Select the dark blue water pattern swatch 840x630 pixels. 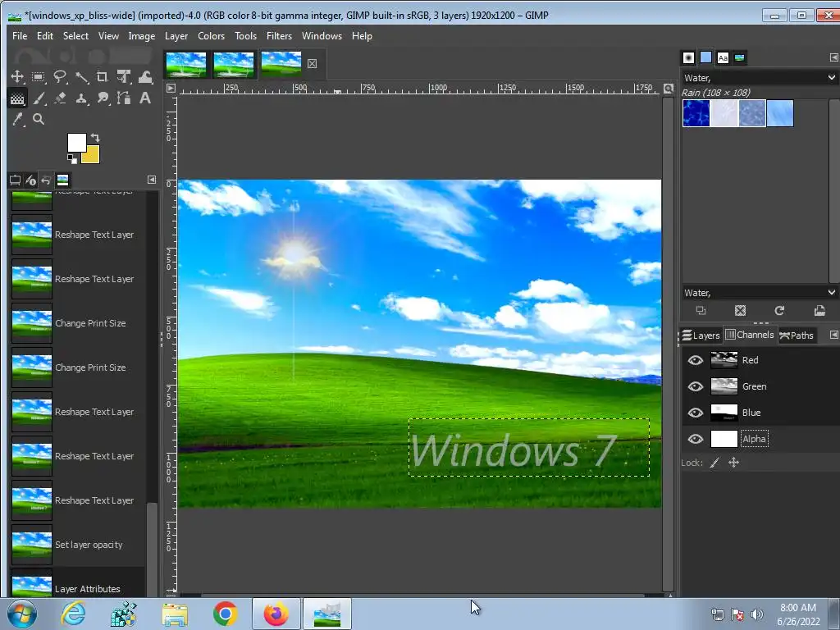(696, 113)
